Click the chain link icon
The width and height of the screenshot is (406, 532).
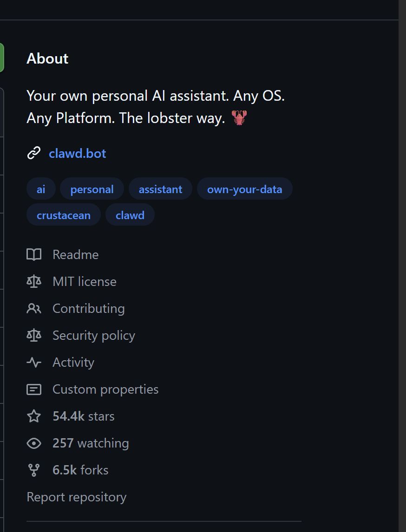click(x=34, y=153)
